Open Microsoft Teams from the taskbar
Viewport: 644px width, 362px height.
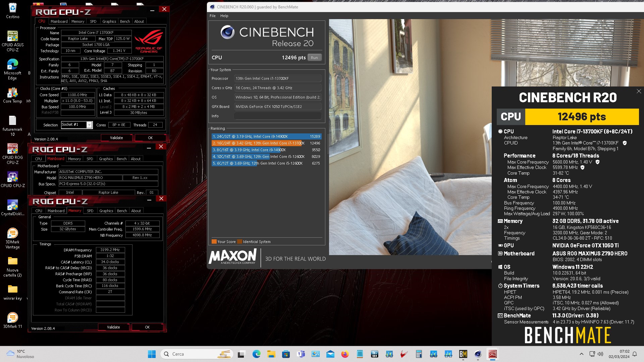point(301,354)
